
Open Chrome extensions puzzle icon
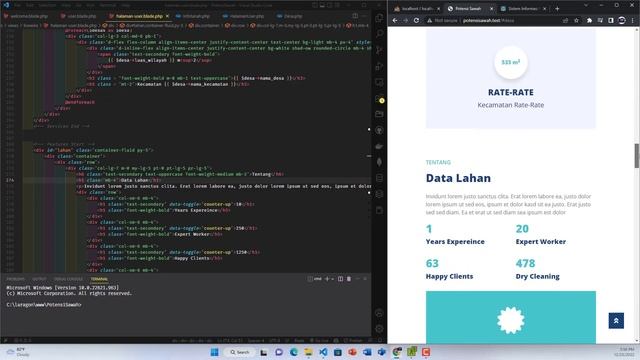(589, 20)
